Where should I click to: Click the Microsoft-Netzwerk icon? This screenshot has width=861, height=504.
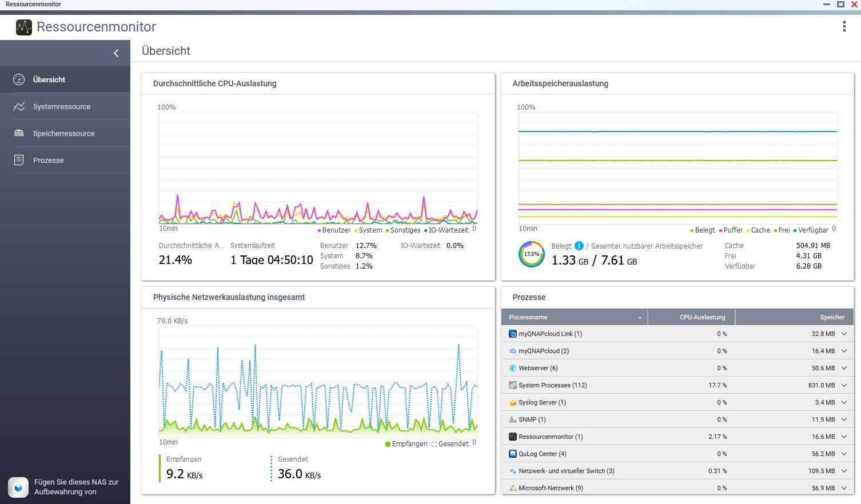pyautogui.click(x=513, y=488)
